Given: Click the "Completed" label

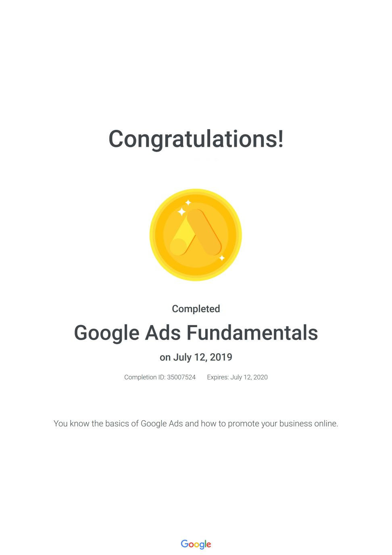Looking at the screenshot, I should (x=196, y=309).
